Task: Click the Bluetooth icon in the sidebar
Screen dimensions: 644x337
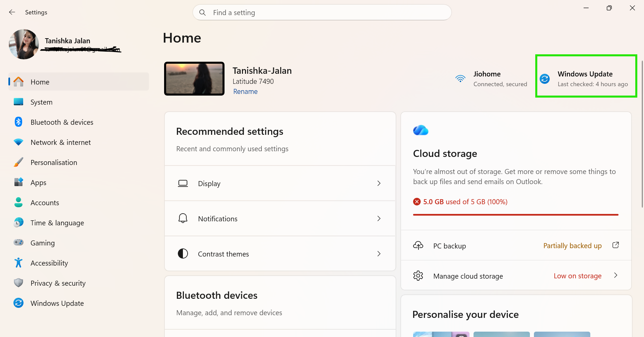Action: pos(18,122)
